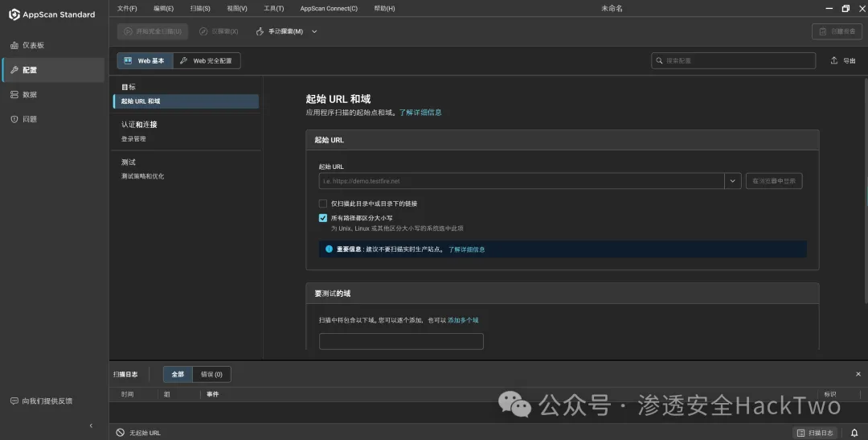Screen dimensions: 868x440
Task: Open the AppScan Connect(C) menu
Action: coord(329,8)
